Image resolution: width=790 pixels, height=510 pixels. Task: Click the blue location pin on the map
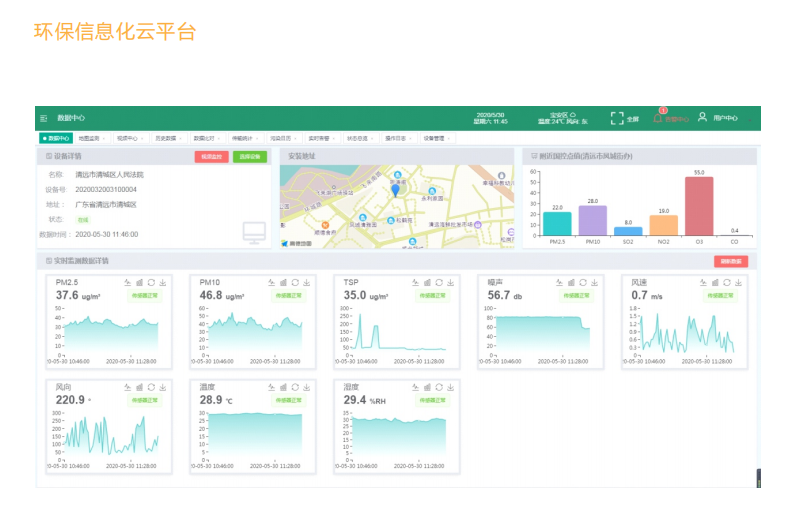(x=395, y=189)
